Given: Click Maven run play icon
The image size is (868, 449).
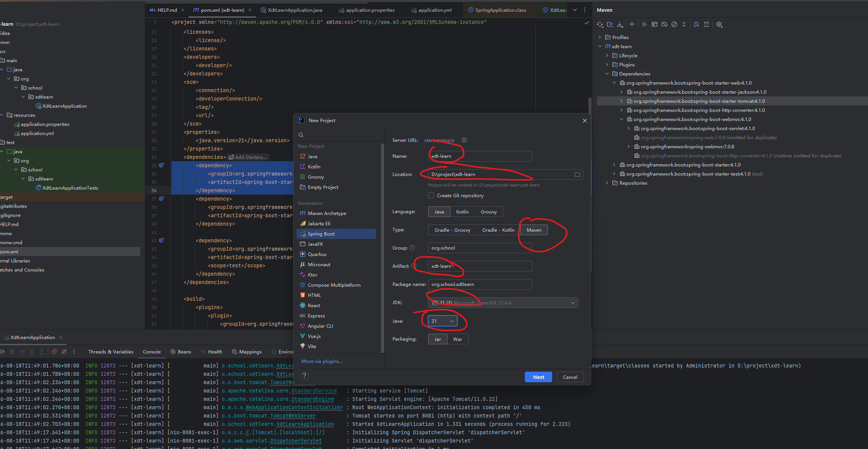Looking at the screenshot, I should (645, 24).
